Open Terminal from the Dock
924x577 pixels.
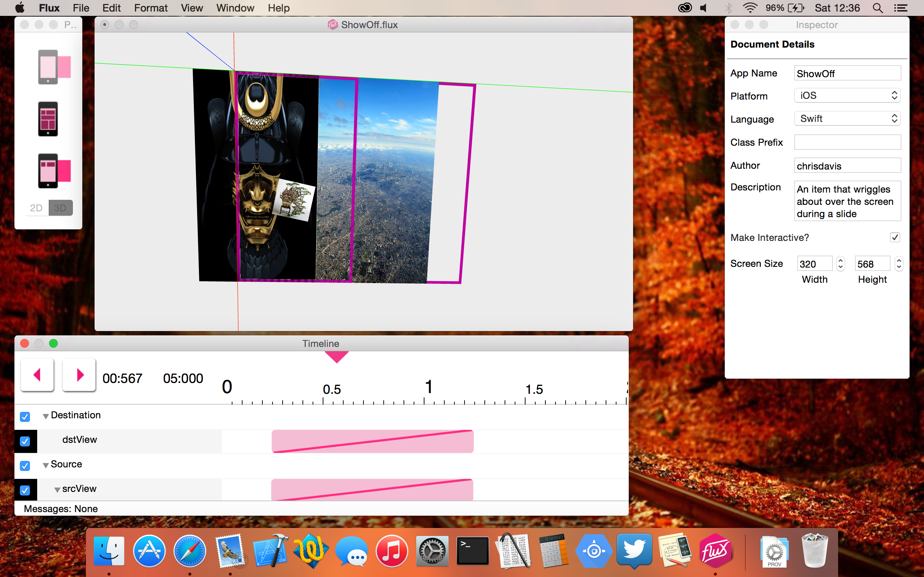472,551
